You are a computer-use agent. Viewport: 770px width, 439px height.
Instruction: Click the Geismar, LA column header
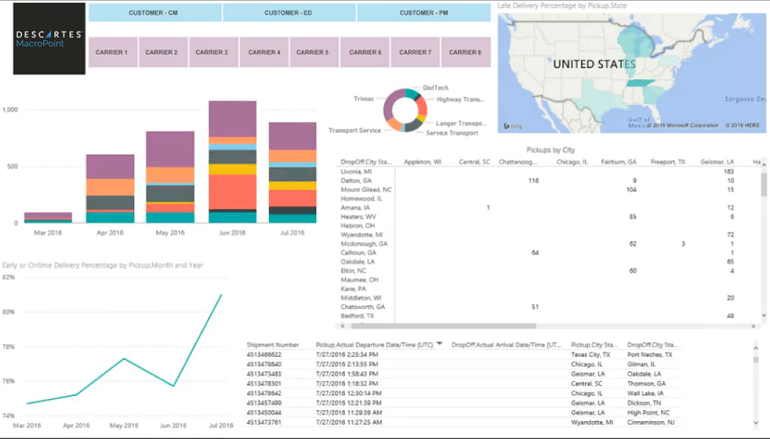[717, 161]
